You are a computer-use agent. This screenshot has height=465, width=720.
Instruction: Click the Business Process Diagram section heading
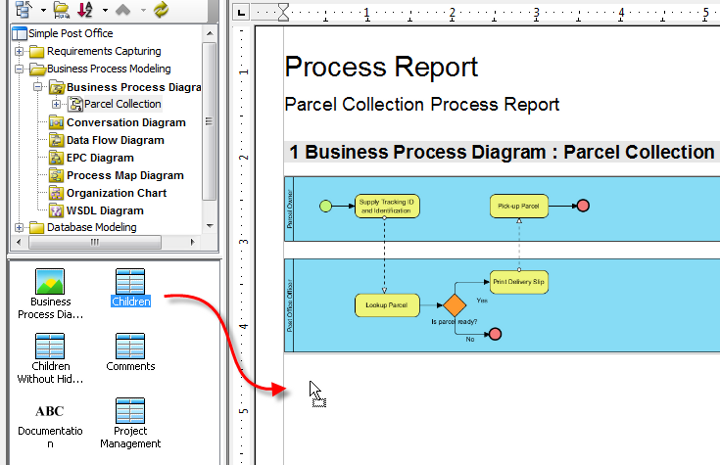click(501, 152)
